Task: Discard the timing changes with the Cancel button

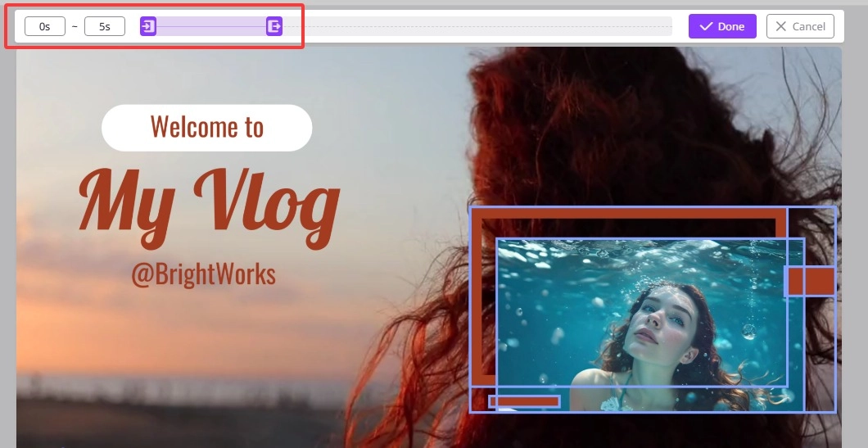Action: pos(800,26)
